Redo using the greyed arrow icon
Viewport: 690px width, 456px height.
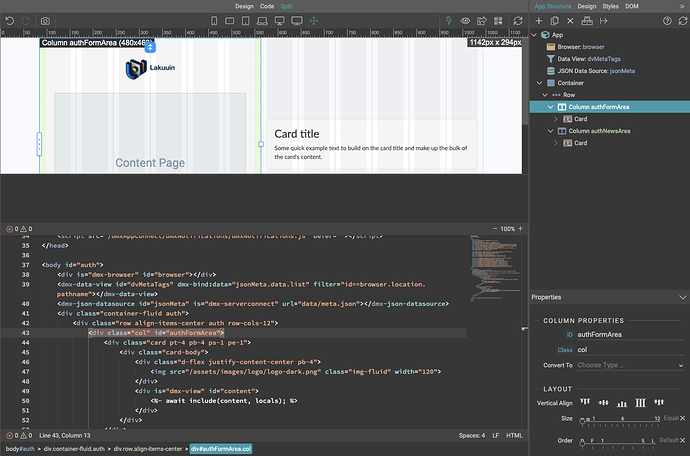point(26,21)
